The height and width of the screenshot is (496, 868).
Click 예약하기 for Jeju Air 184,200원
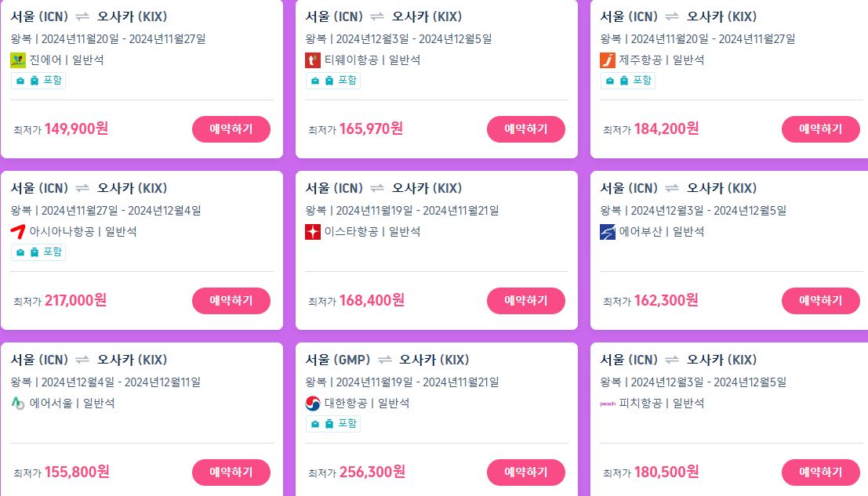(x=820, y=129)
